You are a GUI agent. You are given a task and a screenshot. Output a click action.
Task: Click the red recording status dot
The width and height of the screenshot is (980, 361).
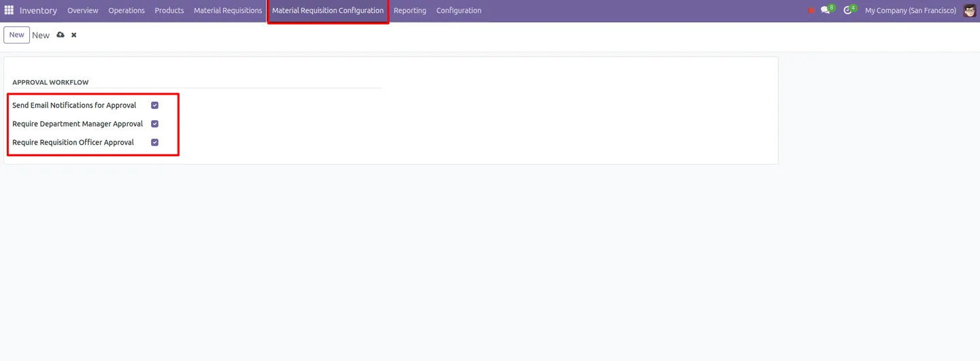coord(811,11)
